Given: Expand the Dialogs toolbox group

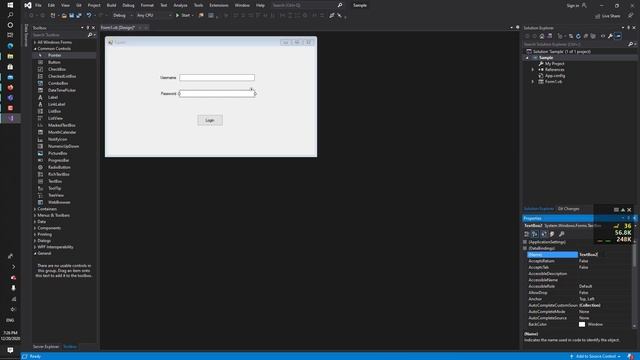Looking at the screenshot, I should click(x=35, y=241).
